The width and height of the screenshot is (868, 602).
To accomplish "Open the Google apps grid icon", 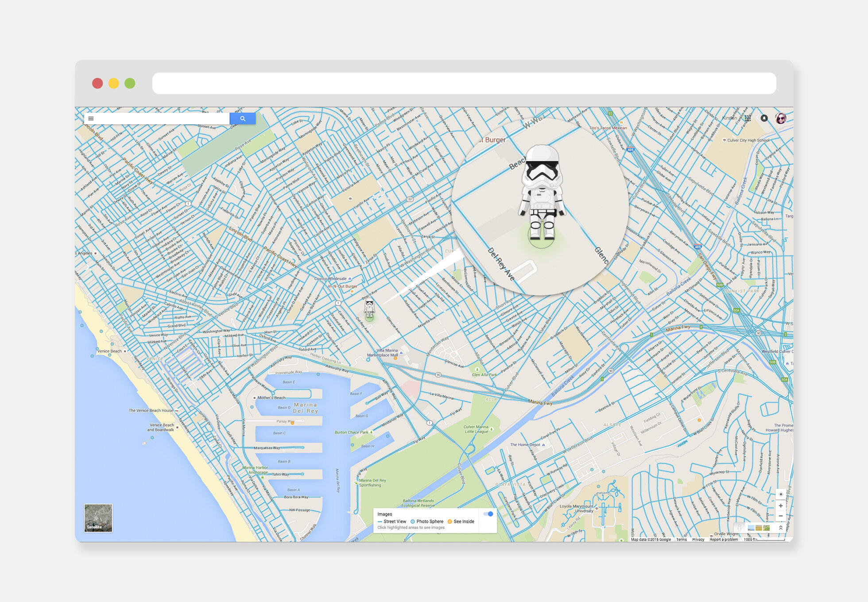I will (748, 118).
